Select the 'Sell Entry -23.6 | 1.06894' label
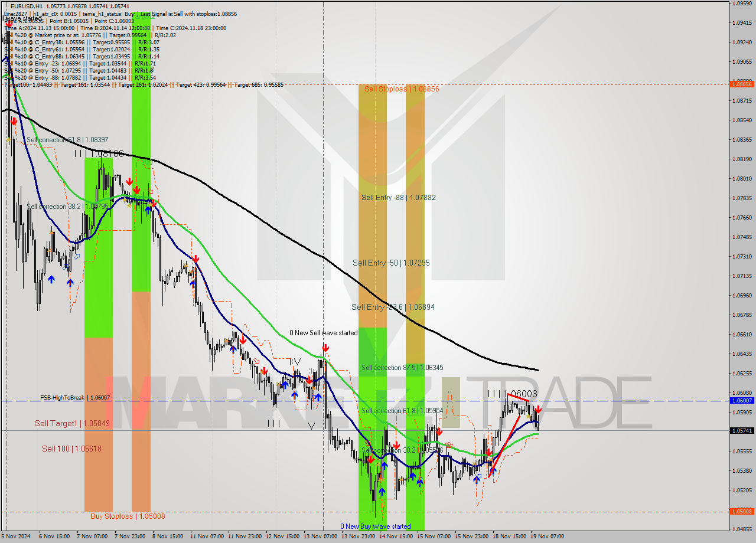This screenshot has width=756, height=543. 393,307
